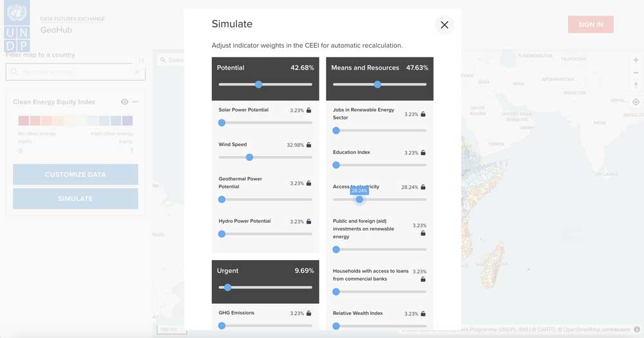This screenshot has width=644, height=338.
Task: Close the Simulate dialog
Action: coord(444,25)
